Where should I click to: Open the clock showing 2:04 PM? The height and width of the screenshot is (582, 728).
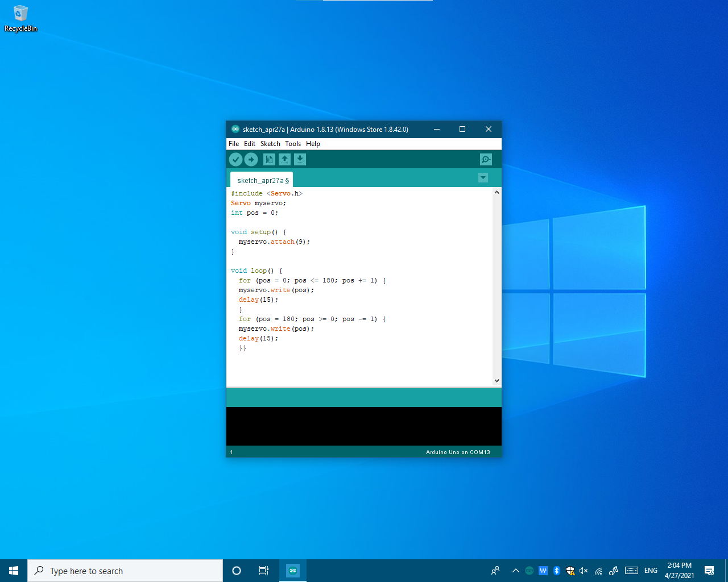(679, 571)
